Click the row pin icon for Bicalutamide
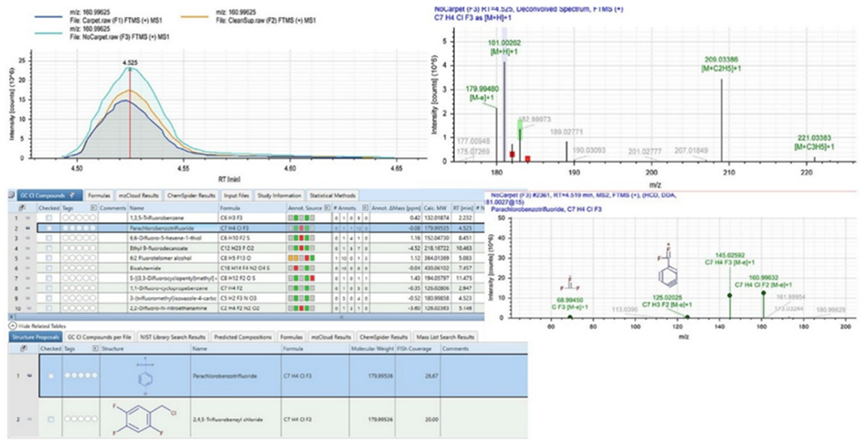 point(27,268)
